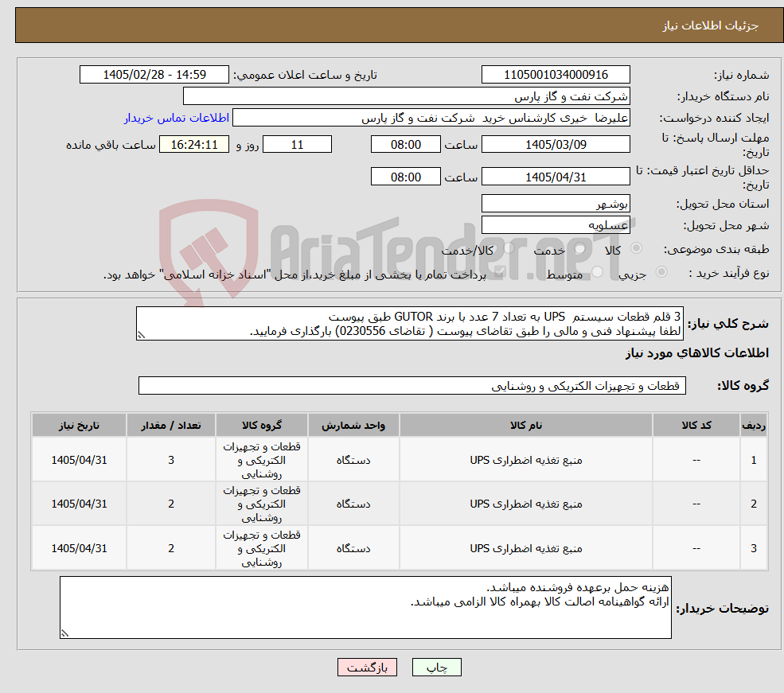Select the کالا/خدمت radio button
784x693 pixels.
point(509,247)
